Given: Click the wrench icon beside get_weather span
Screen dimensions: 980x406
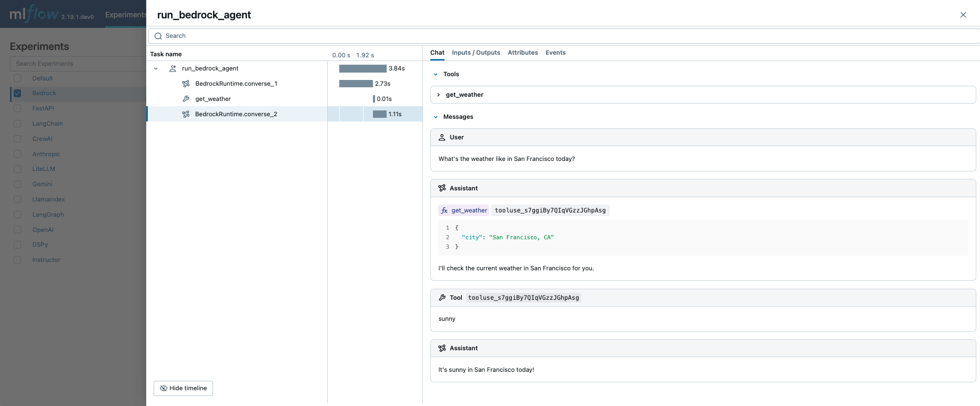Looking at the screenshot, I should (x=186, y=99).
